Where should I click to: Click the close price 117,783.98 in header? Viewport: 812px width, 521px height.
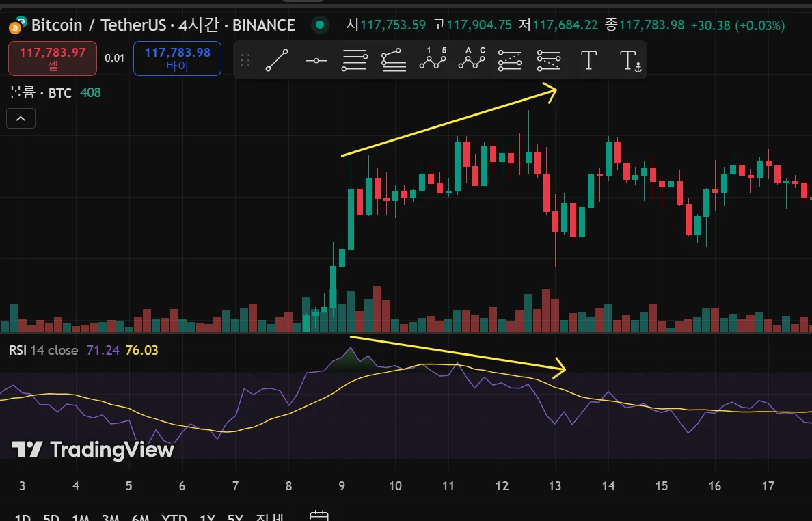point(652,25)
